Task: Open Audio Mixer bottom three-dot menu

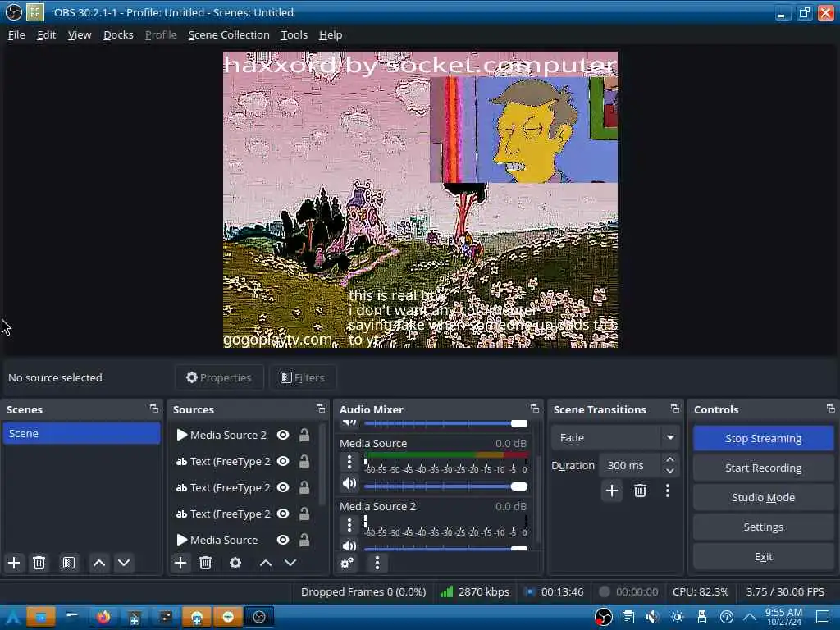Action: click(x=377, y=563)
